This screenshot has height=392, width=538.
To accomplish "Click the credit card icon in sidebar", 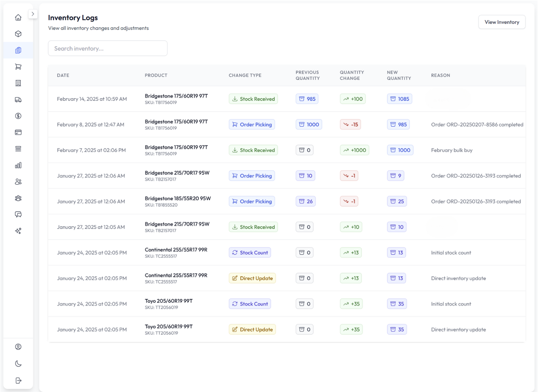I will (x=18, y=133).
